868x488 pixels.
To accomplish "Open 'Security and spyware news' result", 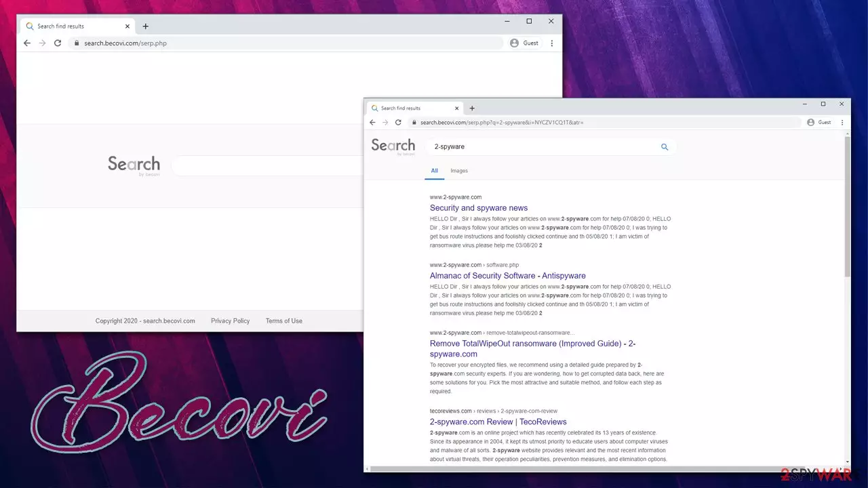I will pyautogui.click(x=479, y=208).
